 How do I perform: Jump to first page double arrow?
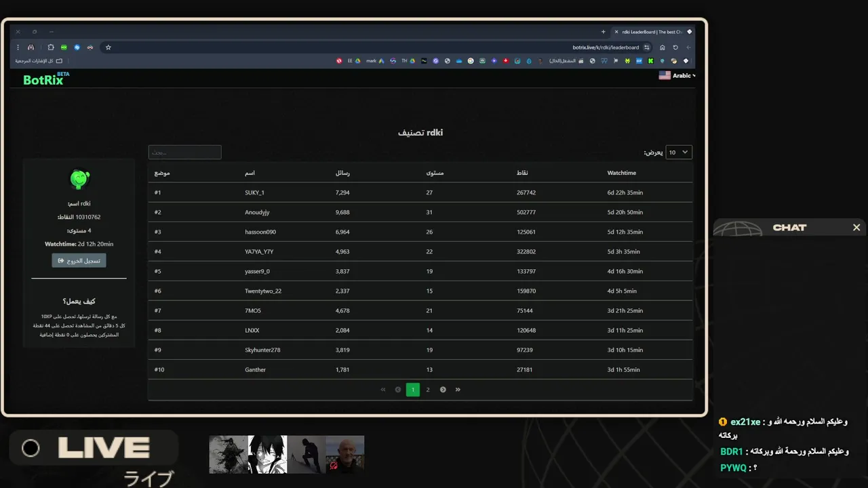pyautogui.click(x=383, y=390)
